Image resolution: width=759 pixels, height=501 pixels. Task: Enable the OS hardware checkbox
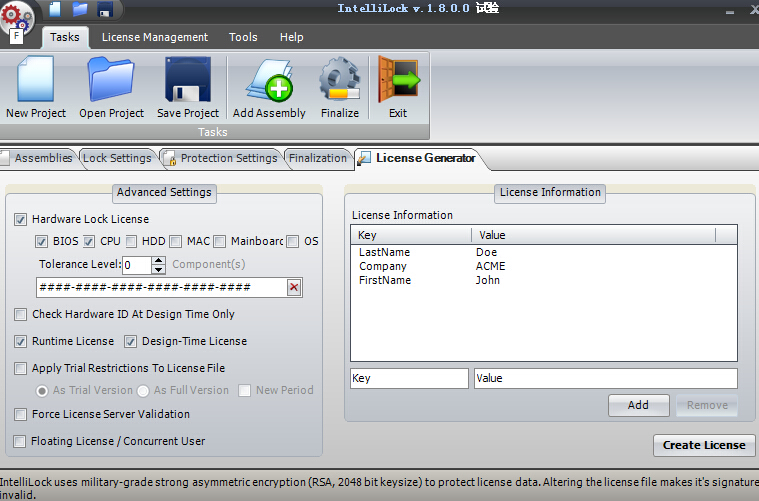(292, 241)
